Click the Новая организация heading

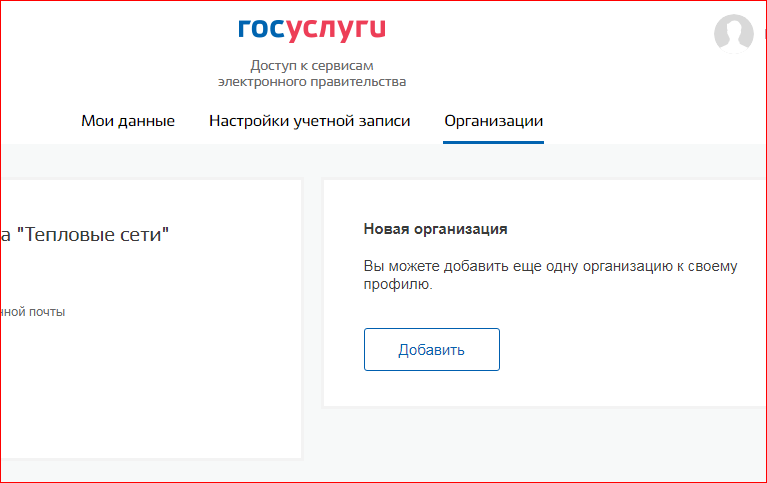pyautogui.click(x=435, y=229)
